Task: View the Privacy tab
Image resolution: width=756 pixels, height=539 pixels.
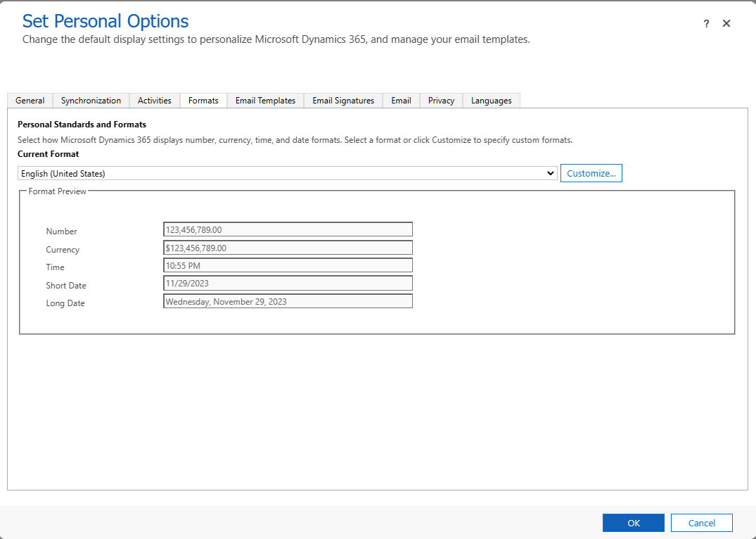Action: point(440,100)
